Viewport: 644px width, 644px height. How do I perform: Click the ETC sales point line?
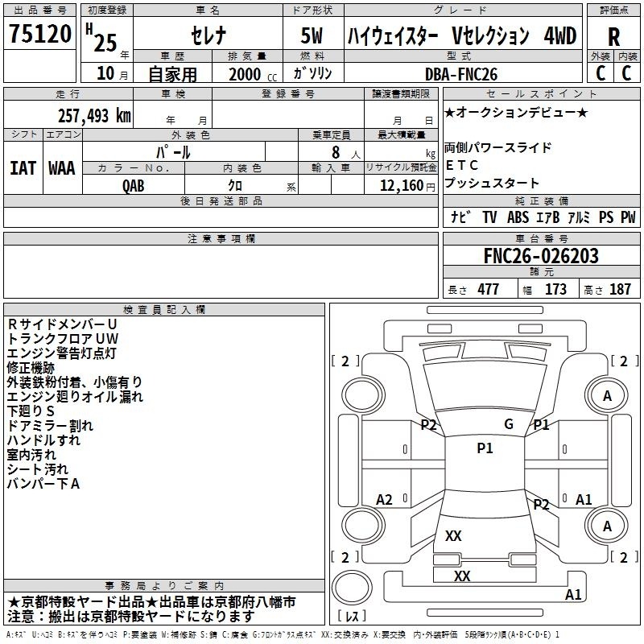pos(461,165)
